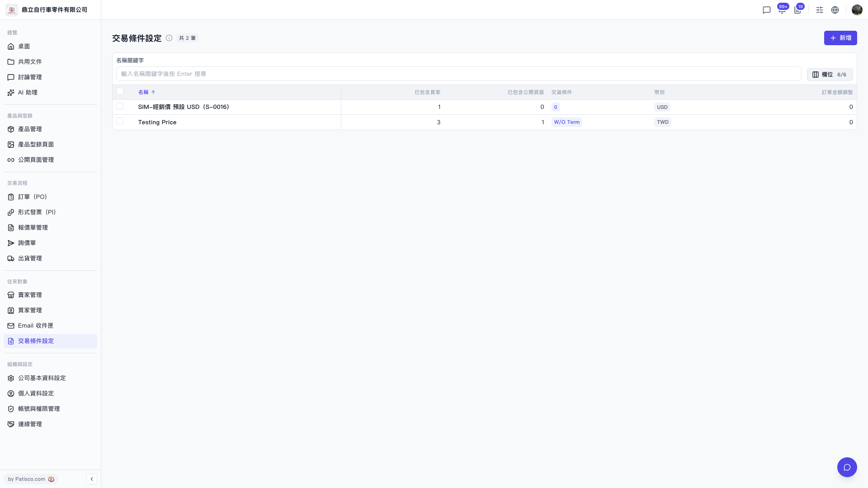Open 形式發票 (PI) in the sidebar
This screenshot has width=868, height=488.
50,212
